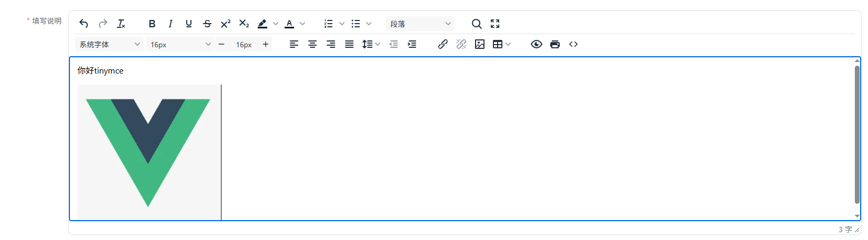Place cursor after 你好tinymce text
Screen dimensions: 868x240
coord(124,70)
